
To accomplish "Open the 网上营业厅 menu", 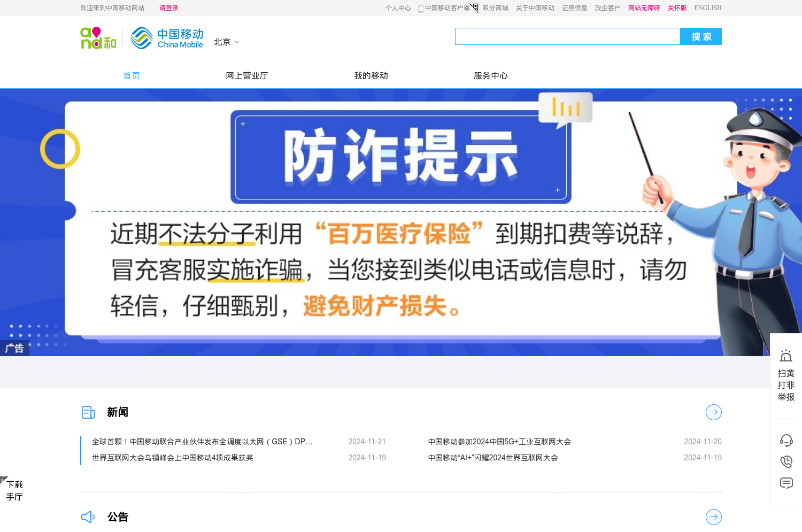I will click(x=247, y=75).
